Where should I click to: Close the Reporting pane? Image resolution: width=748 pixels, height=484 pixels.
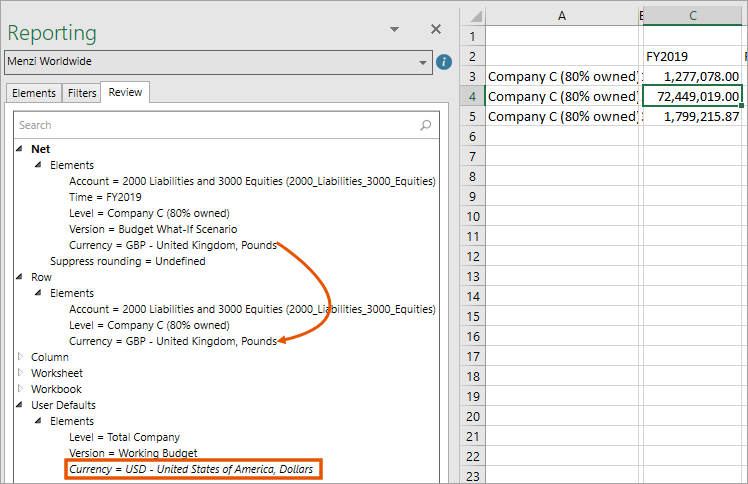(x=436, y=29)
